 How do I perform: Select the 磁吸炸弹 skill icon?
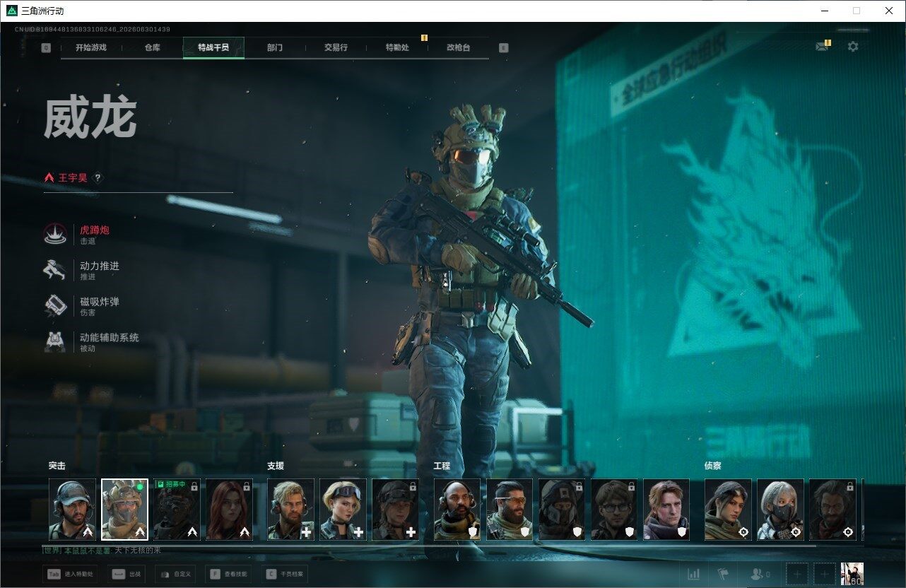point(56,306)
